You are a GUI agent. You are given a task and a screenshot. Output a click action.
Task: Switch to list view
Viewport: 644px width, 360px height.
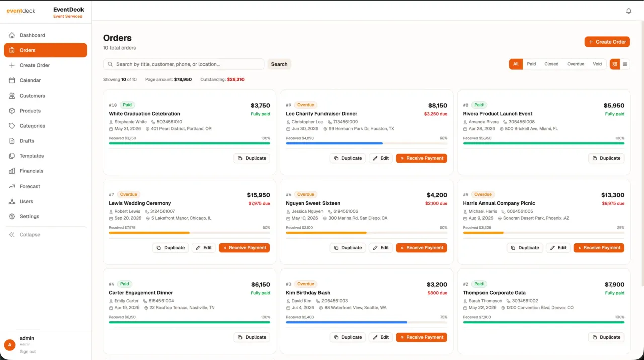625,64
